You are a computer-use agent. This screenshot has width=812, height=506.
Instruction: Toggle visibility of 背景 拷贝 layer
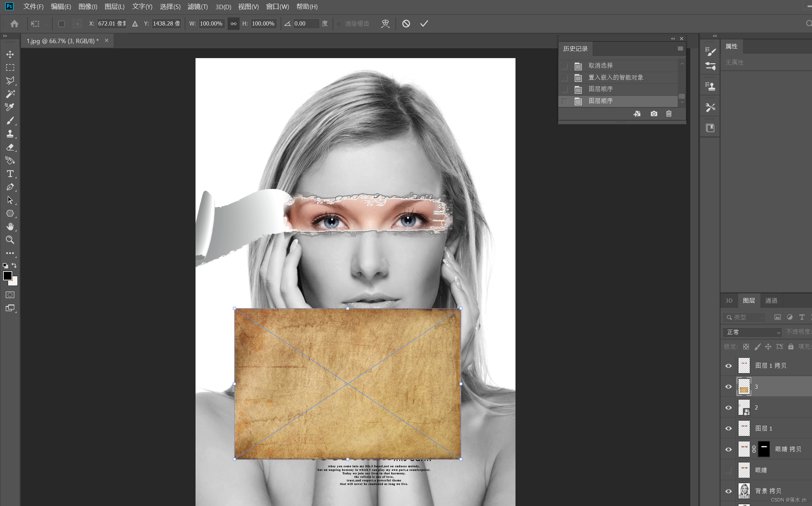[728, 491]
